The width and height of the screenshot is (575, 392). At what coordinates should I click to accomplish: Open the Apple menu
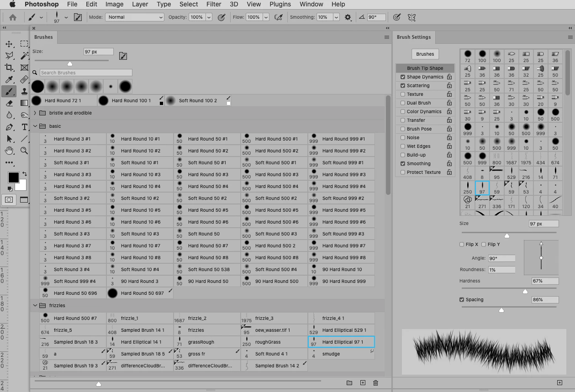(12, 4)
